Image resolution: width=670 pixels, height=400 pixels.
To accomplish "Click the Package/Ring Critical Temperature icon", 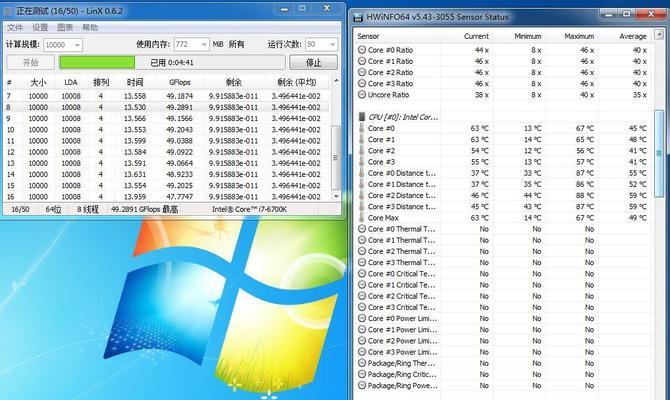I will pyautogui.click(x=362, y=374).
